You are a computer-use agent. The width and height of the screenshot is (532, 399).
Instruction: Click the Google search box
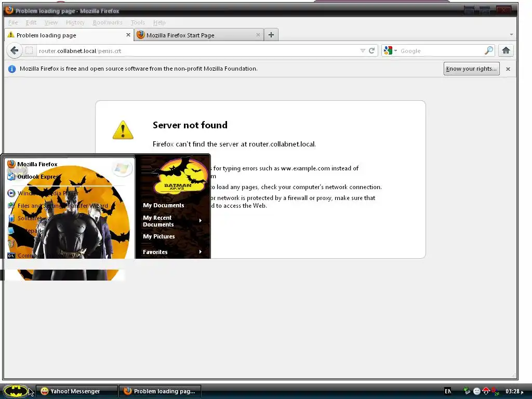click(441, 51)
